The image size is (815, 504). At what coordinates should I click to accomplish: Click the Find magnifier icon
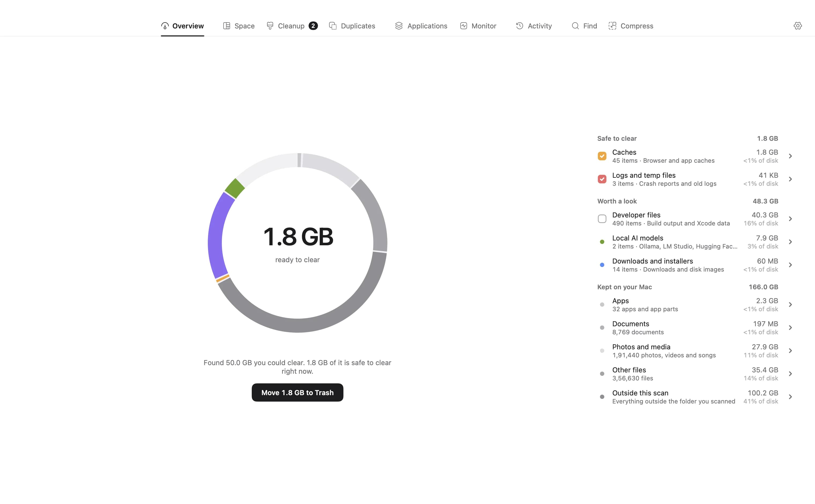575,26
